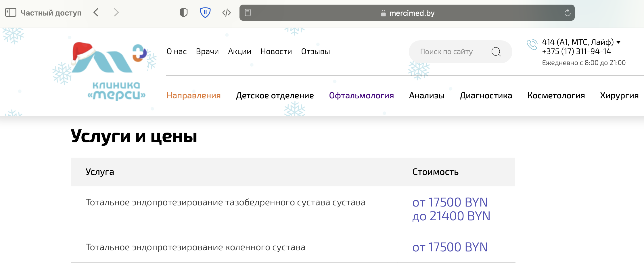Click price от 17500 BYN до 21400 BYN
The width and height of the screenshot is (644, 279).
451,209
